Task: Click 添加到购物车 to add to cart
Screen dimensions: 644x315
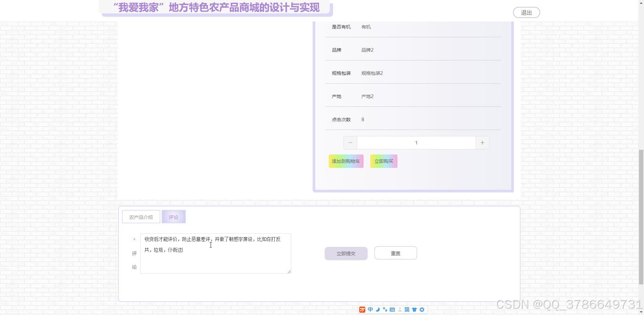Action: pyautogui.click(x=346, y=161)
